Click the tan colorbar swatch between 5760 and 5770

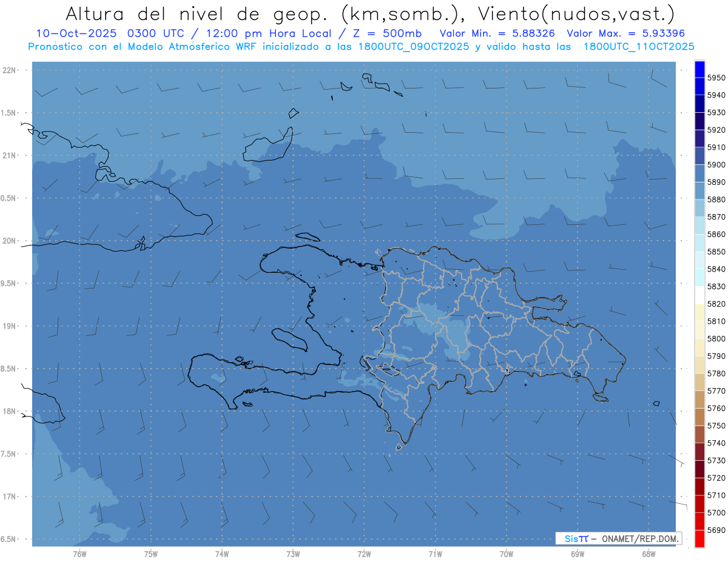click(x=699, y=400)
